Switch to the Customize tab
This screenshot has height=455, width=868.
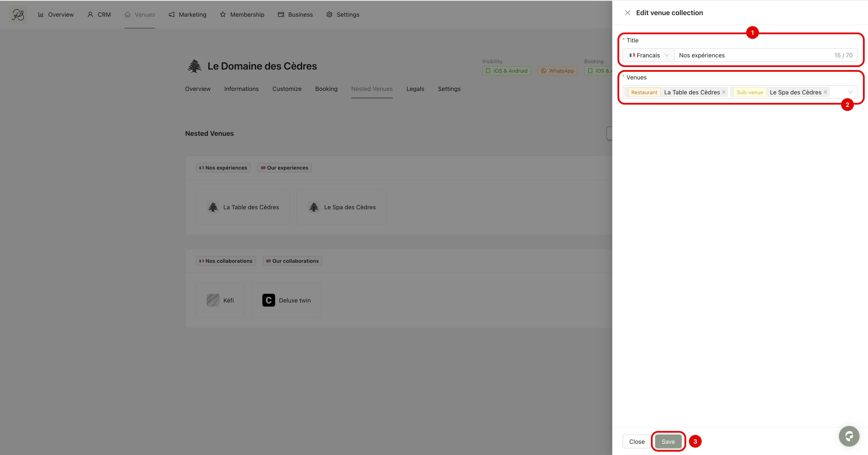coord(287,89)
